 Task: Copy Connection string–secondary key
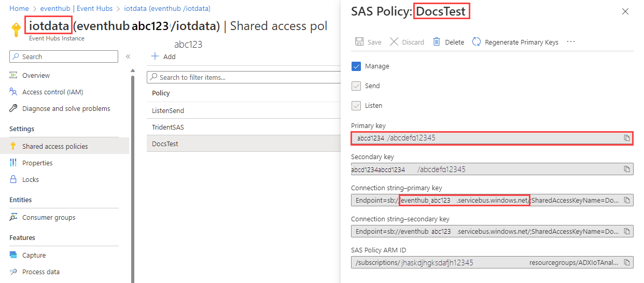click(x=626, y=231)
